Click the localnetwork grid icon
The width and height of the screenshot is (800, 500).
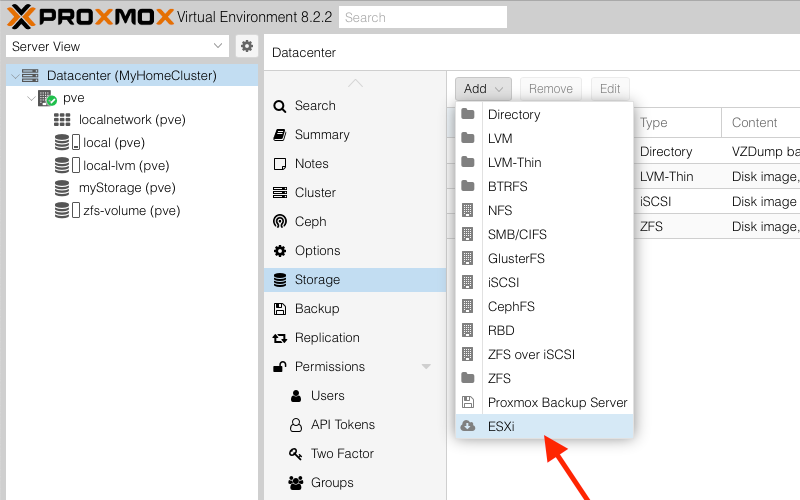click(x=62, y=120)
